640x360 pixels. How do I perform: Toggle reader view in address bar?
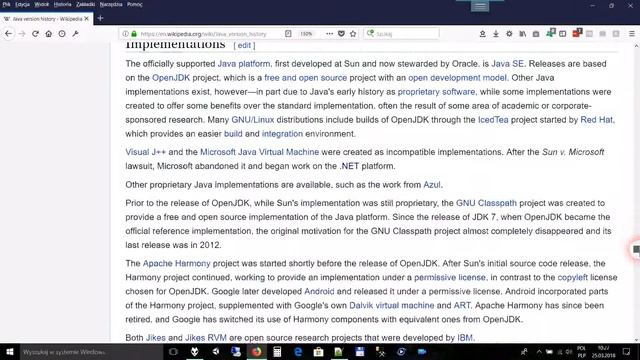click(x=288, y=33)
